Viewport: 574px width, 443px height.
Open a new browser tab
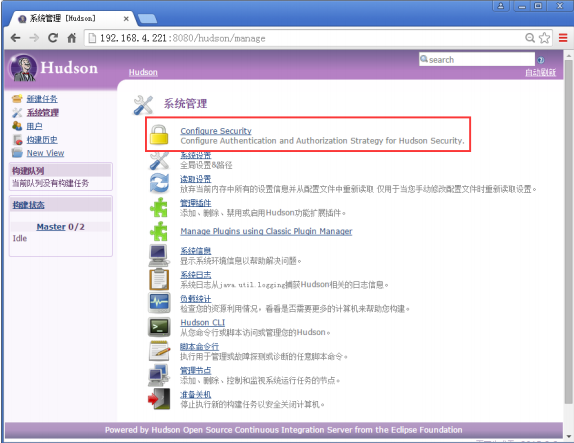click(x=148, y=19)
